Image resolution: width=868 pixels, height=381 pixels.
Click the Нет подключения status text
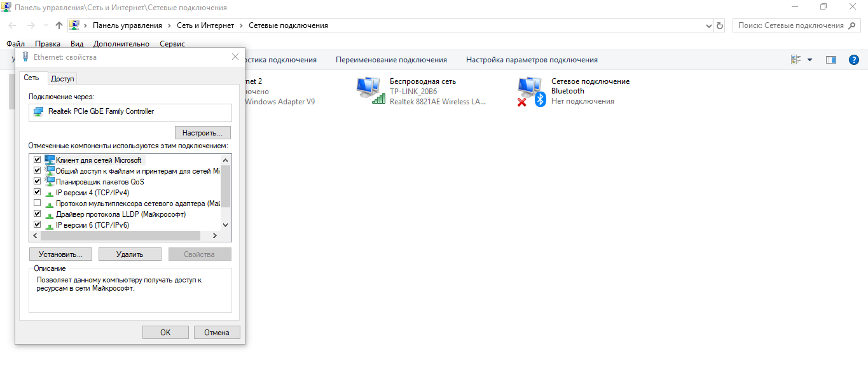(x=582, y=101)
